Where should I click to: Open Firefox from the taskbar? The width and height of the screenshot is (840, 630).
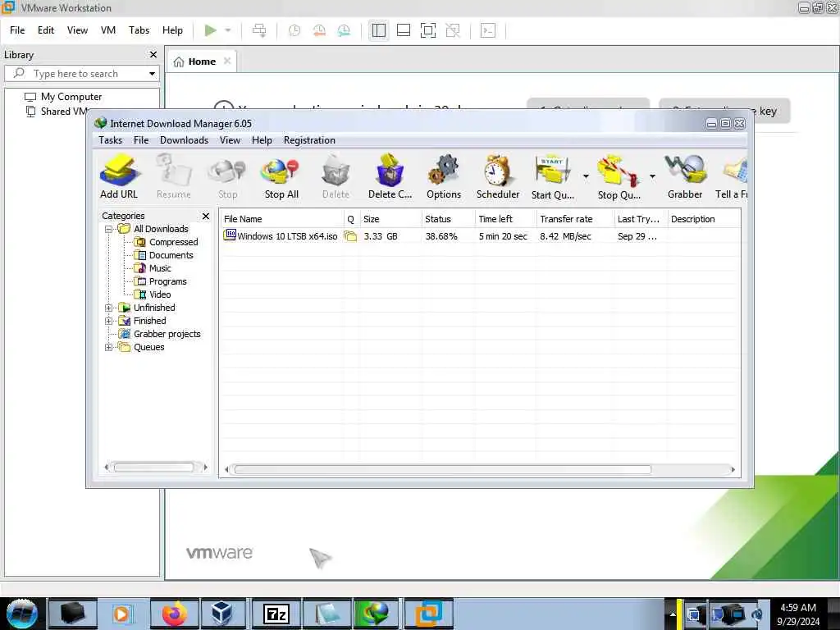coord(174,614)
